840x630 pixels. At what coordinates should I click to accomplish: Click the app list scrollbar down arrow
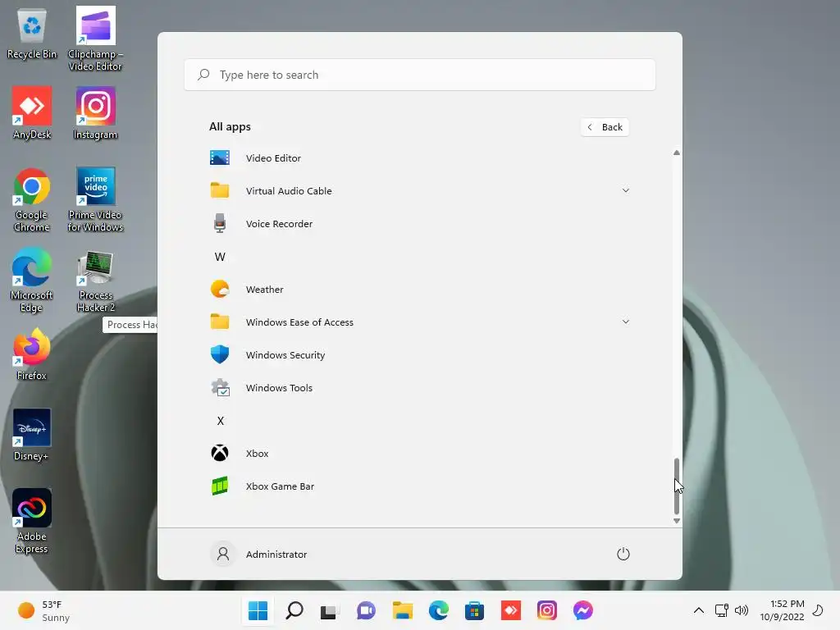point(677,521)
